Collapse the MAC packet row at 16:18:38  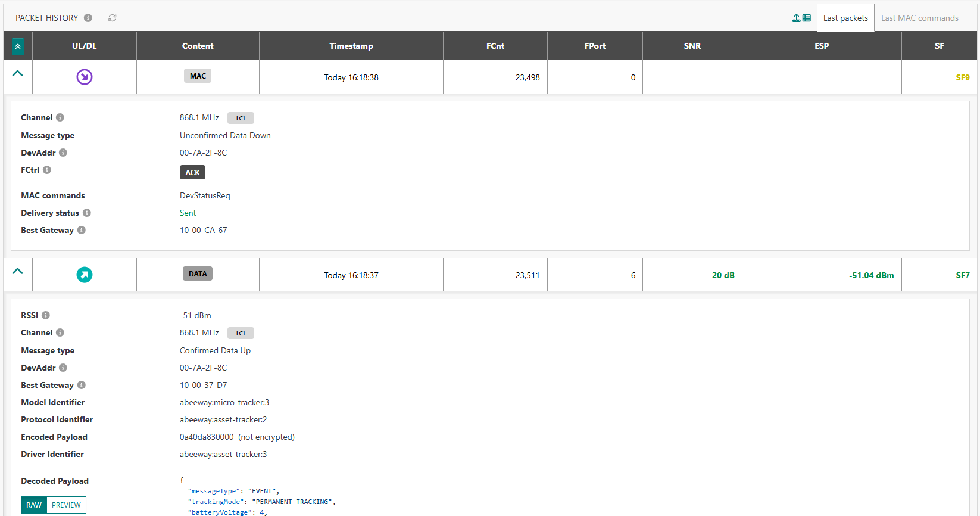(x=18, y=73)
